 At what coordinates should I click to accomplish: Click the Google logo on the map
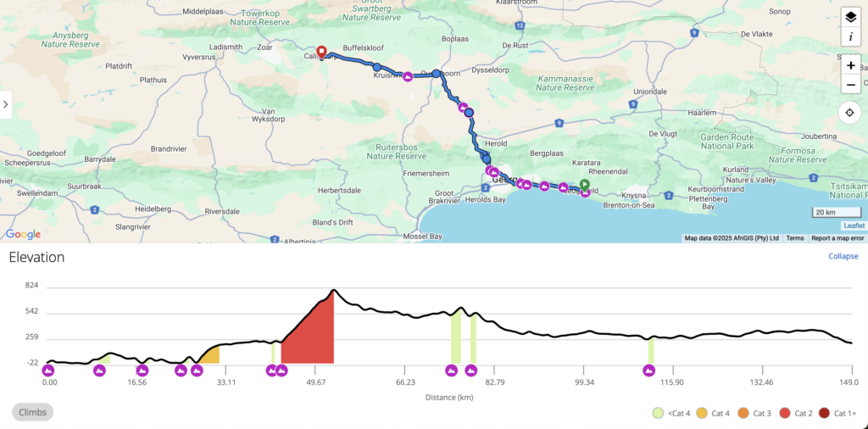coord(23,234)
